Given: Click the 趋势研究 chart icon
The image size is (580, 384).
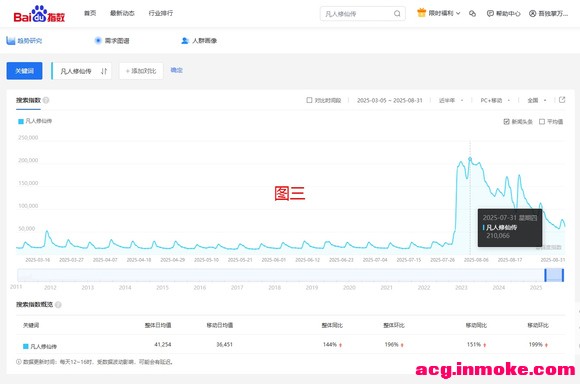Looking at the screenshot, I should 11,40.
